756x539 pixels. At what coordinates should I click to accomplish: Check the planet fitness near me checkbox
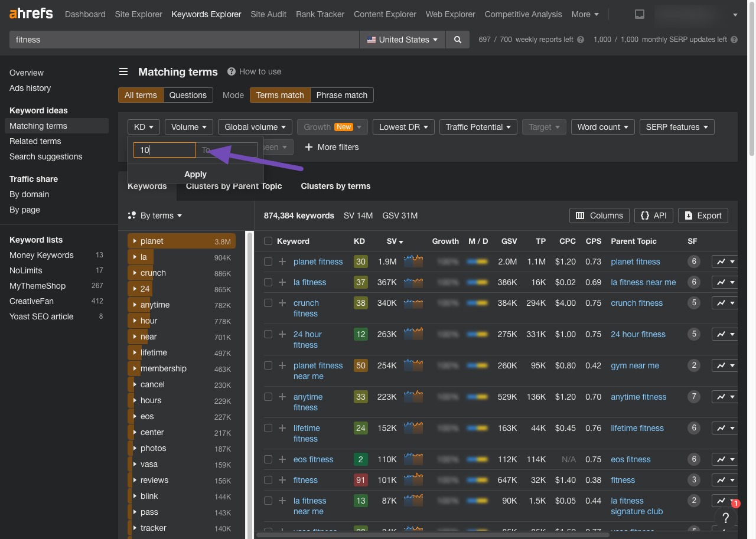[268, 365]
